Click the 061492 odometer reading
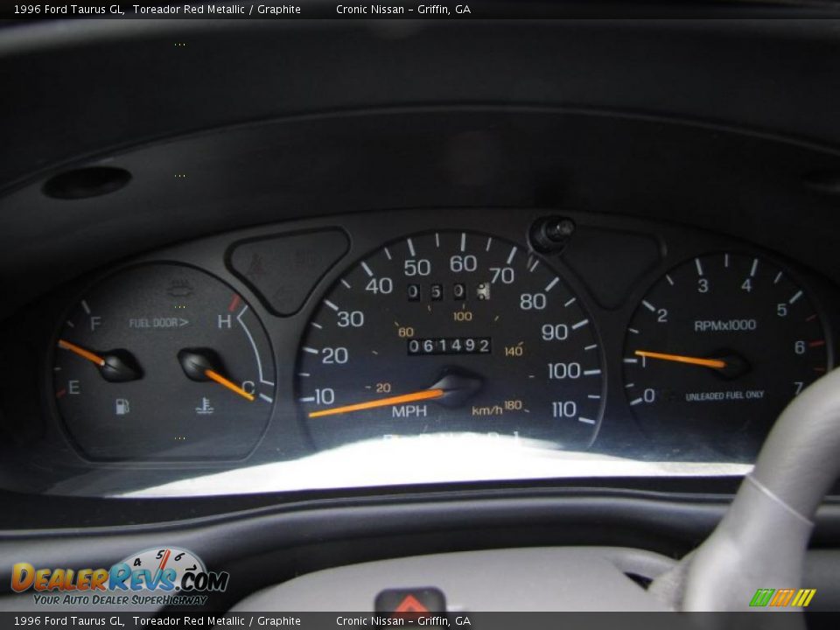Viewport: 840px width, 630px height. [449, 346]
